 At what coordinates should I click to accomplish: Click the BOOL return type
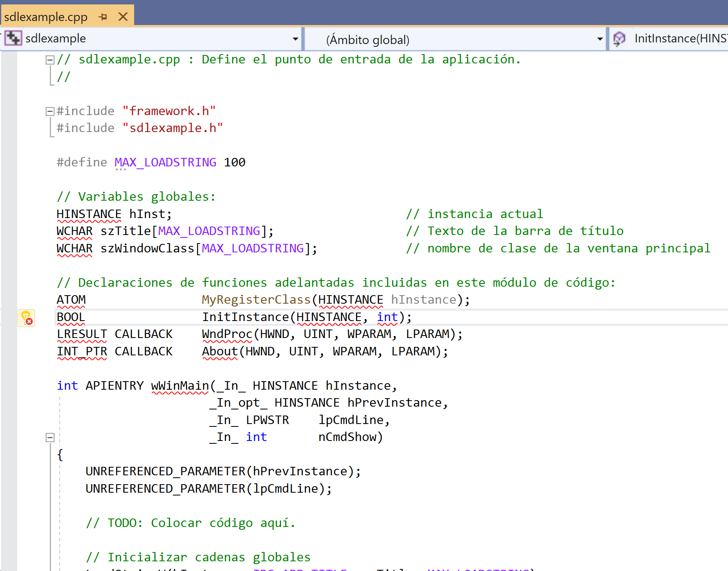71,317
